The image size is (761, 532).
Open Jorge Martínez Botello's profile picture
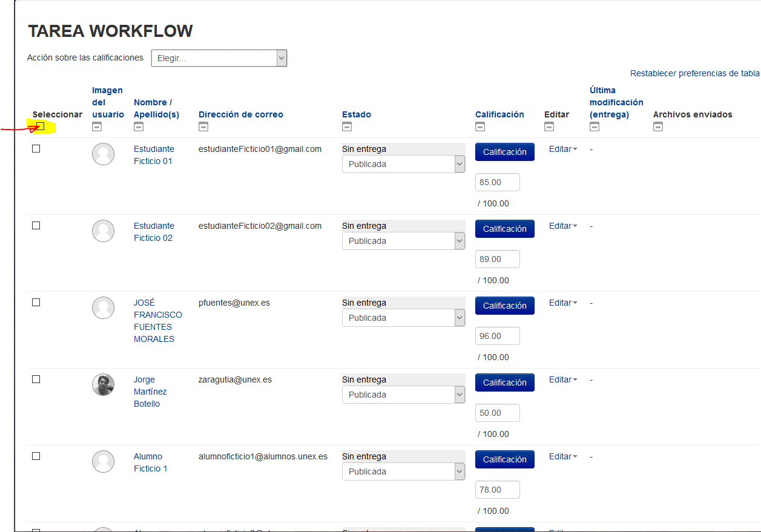pos(104,384)
